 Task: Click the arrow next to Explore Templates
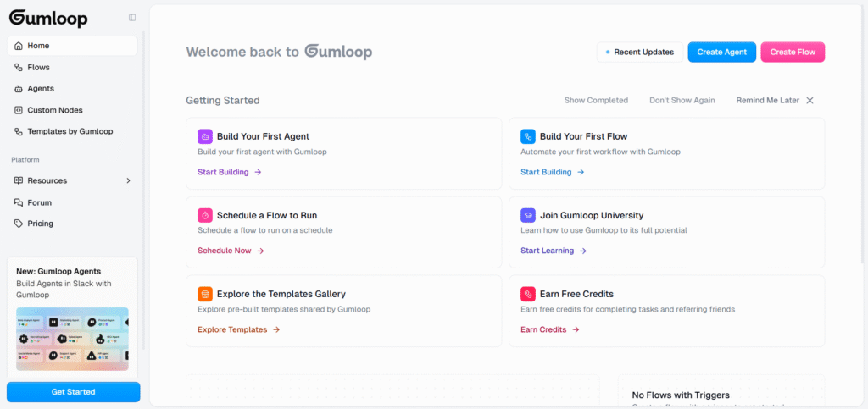[276, 330]
